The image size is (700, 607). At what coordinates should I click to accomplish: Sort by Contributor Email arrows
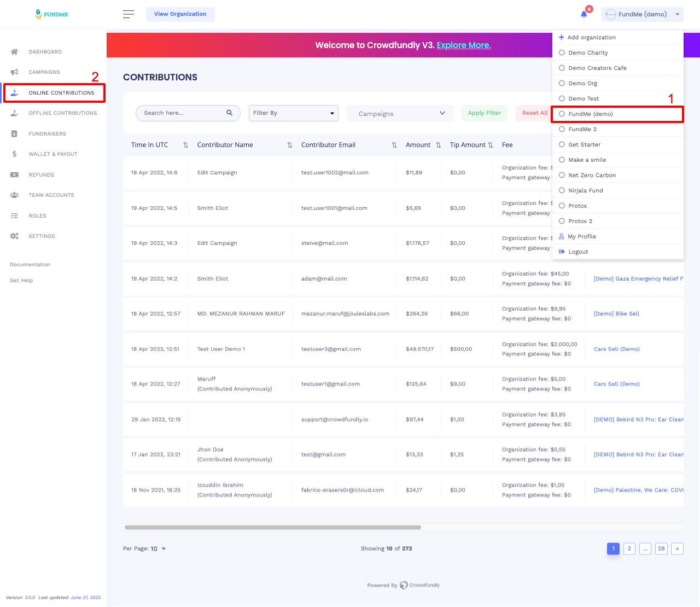394,145
